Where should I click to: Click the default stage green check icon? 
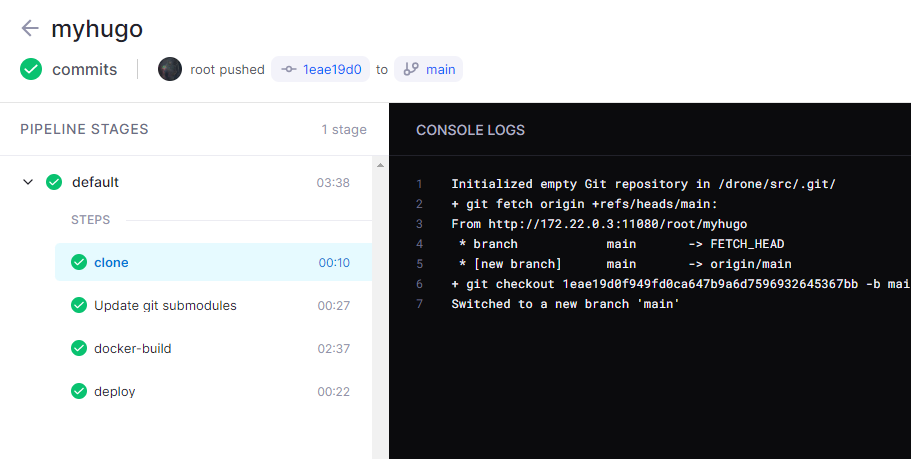point(54,182)
